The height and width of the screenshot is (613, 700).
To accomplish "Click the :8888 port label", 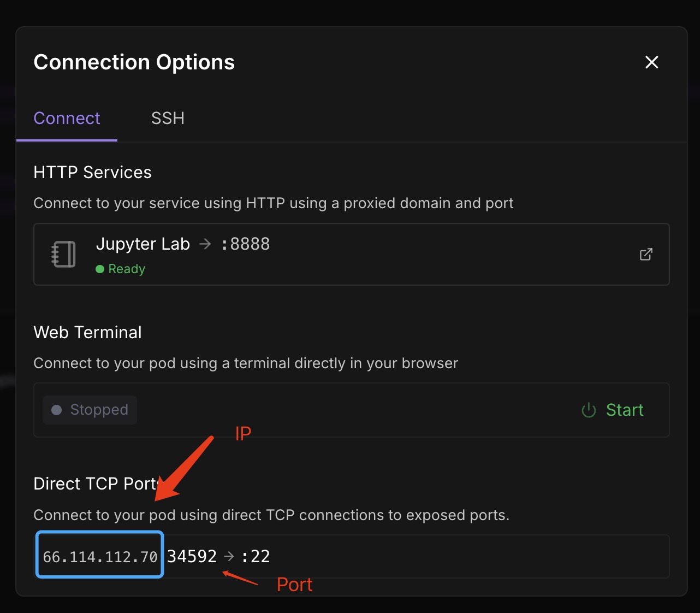I will click(x=245, y=244).
